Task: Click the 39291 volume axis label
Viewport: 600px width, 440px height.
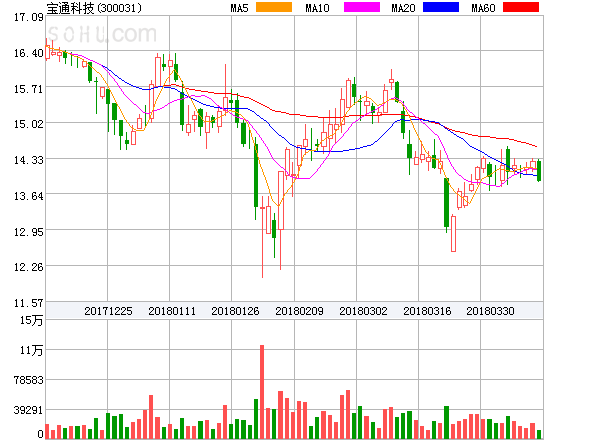Action: (x=29, y=410)
